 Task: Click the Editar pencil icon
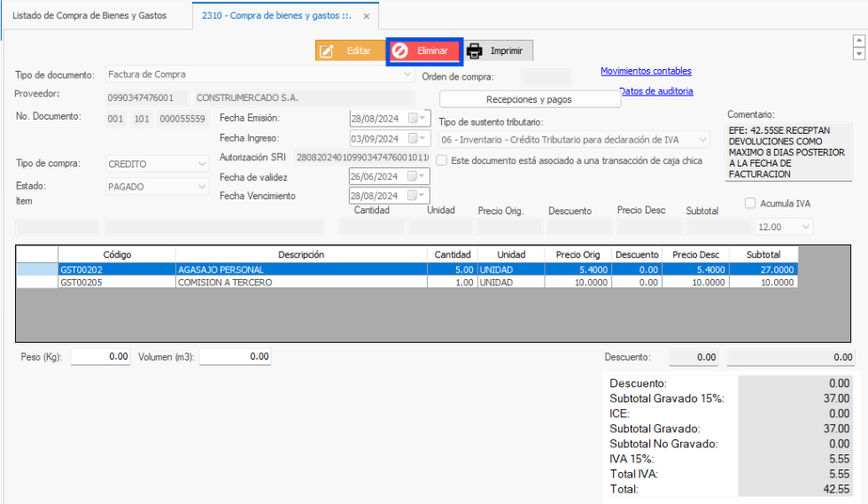(x=327, y=51)
